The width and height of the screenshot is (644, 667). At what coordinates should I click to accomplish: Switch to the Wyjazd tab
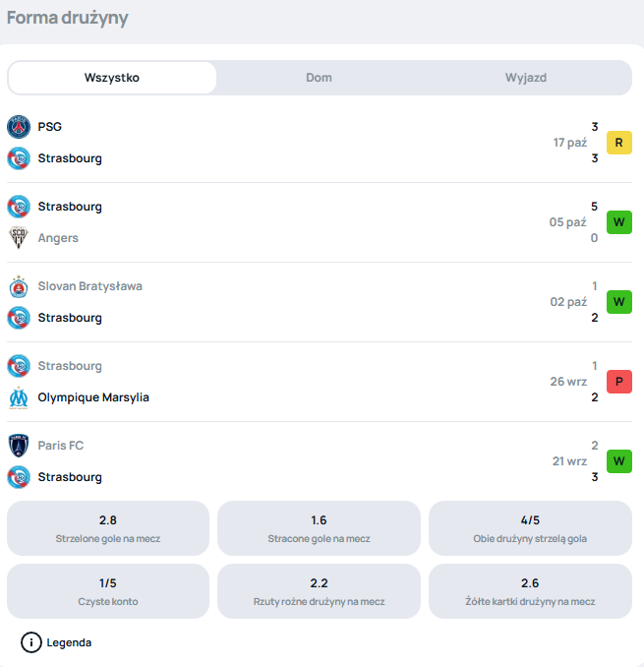pos(526,78)
